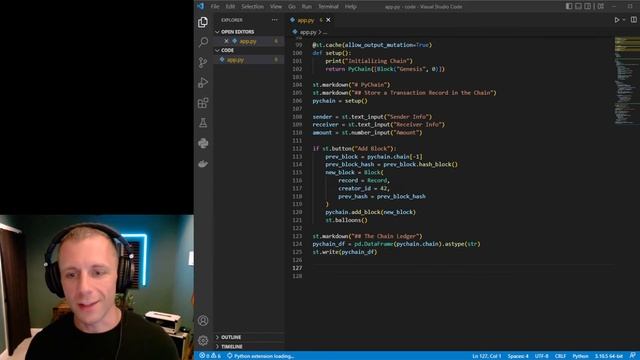Open the Terminal menu
Viewport: 640px width, 360px height.
328,7
